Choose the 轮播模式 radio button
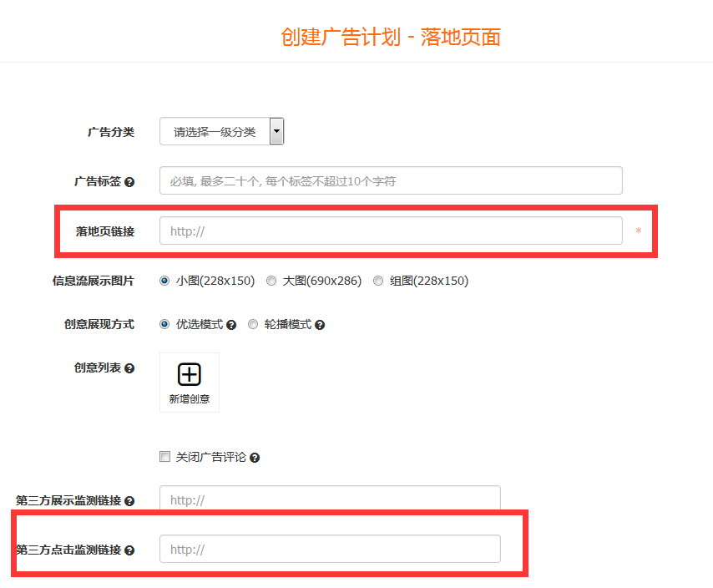This screenshot has height=588, width=713. [253, 324]
